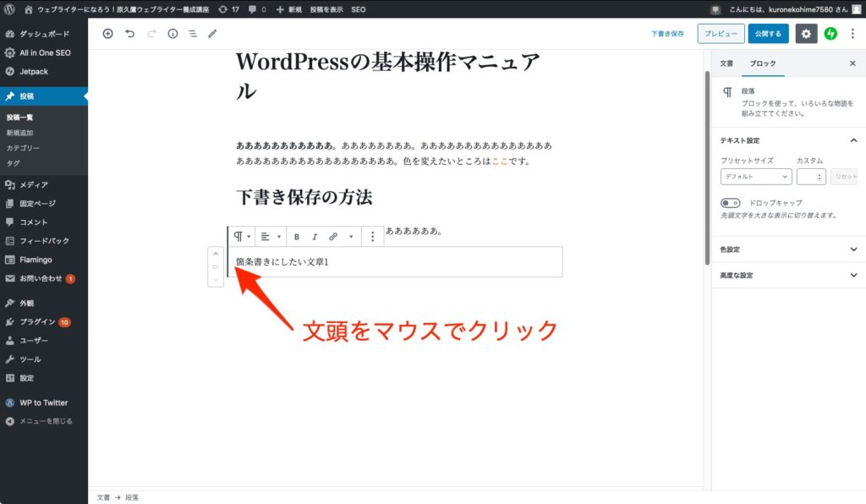Screen dimensions: 866x504
Task: Click the block drag handle
Action: pos(216,266)
